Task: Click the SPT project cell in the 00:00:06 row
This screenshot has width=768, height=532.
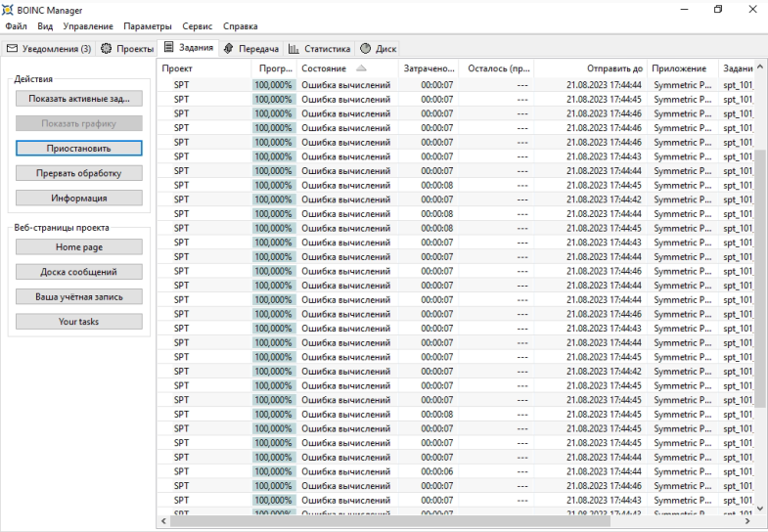Action: [x=181, y=471]
